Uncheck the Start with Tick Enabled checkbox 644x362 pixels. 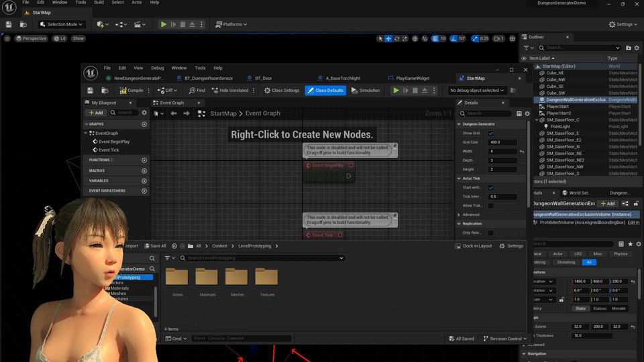pyautogui.click(x=490, y=188)
